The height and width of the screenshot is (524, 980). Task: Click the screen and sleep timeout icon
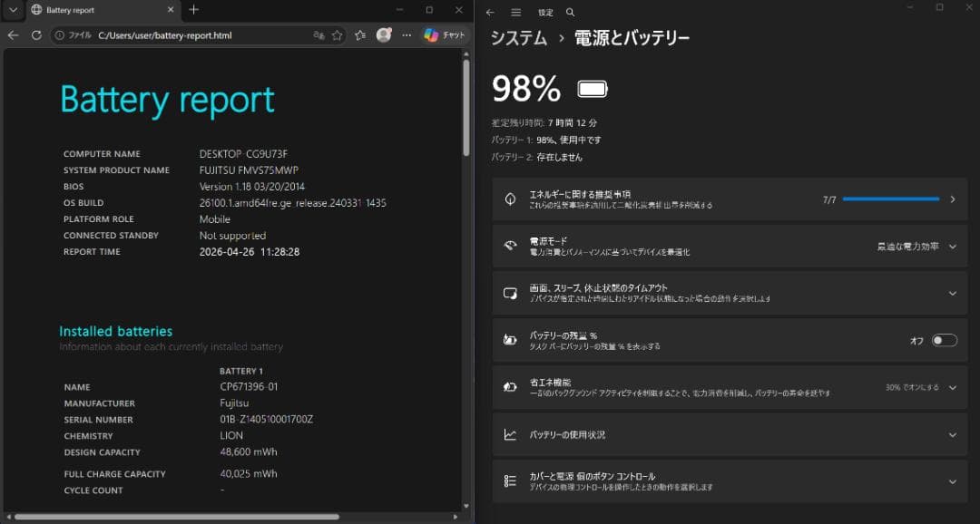510,293
